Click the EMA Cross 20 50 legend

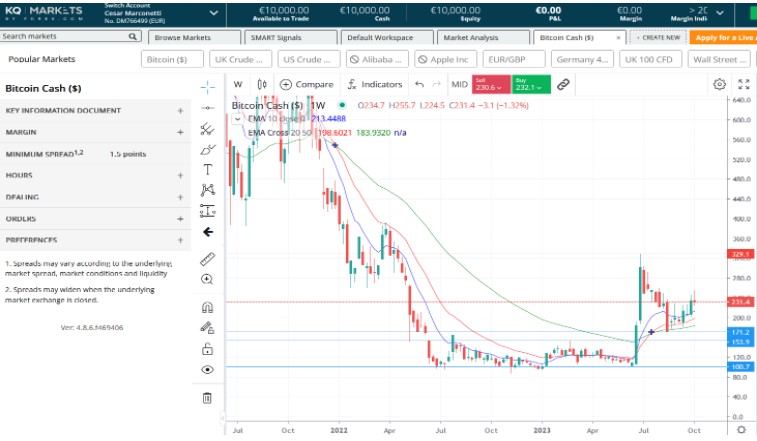click(279, 133)
